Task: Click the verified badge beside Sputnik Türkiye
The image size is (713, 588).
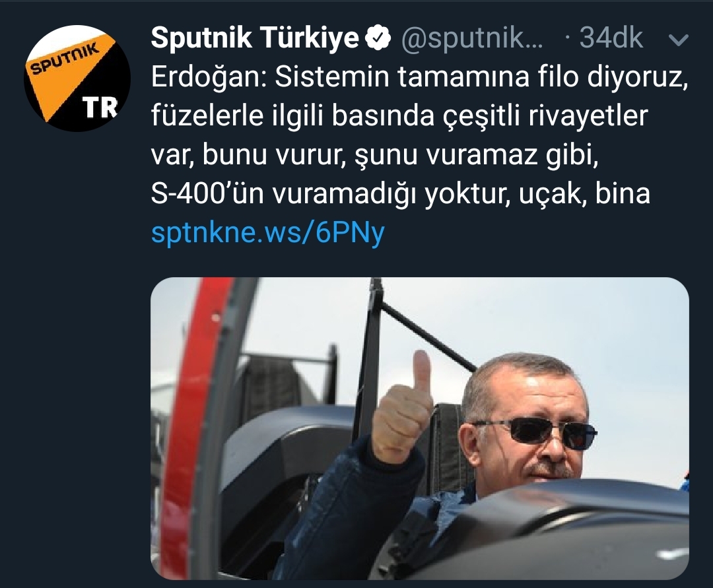Action: [378, 38]
